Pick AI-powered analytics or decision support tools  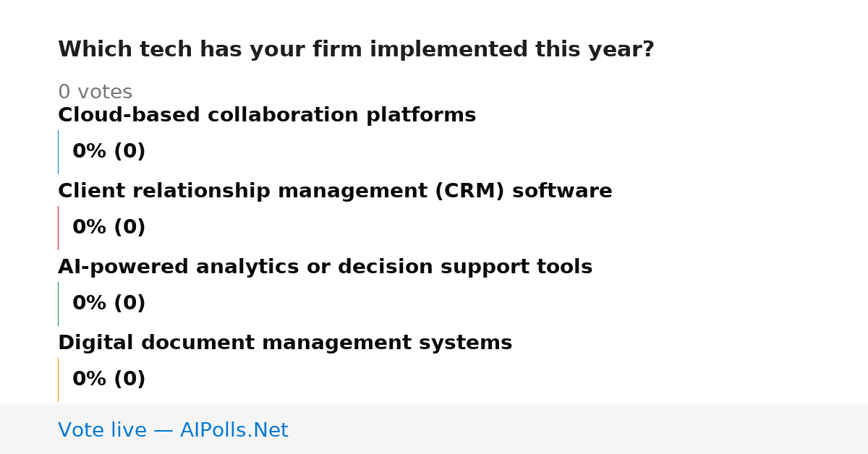click(x=325, y=267)
